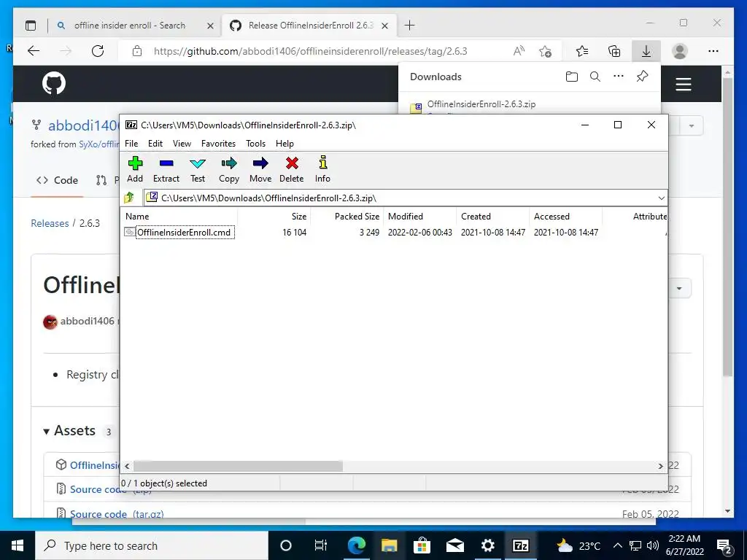Open Settings gear from the taskbar
The width and height of the screenshot is (747, 560).
pos(487,545)
